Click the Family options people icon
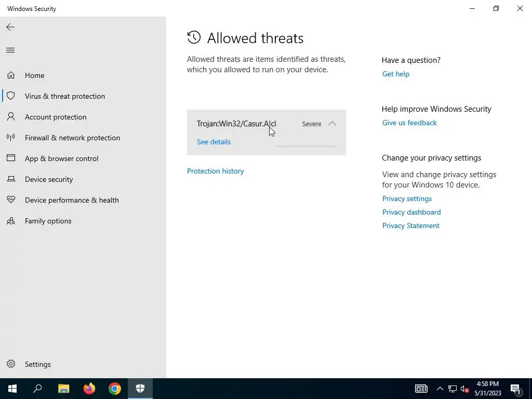Screen dimensions: 532x399 point(11,221)
